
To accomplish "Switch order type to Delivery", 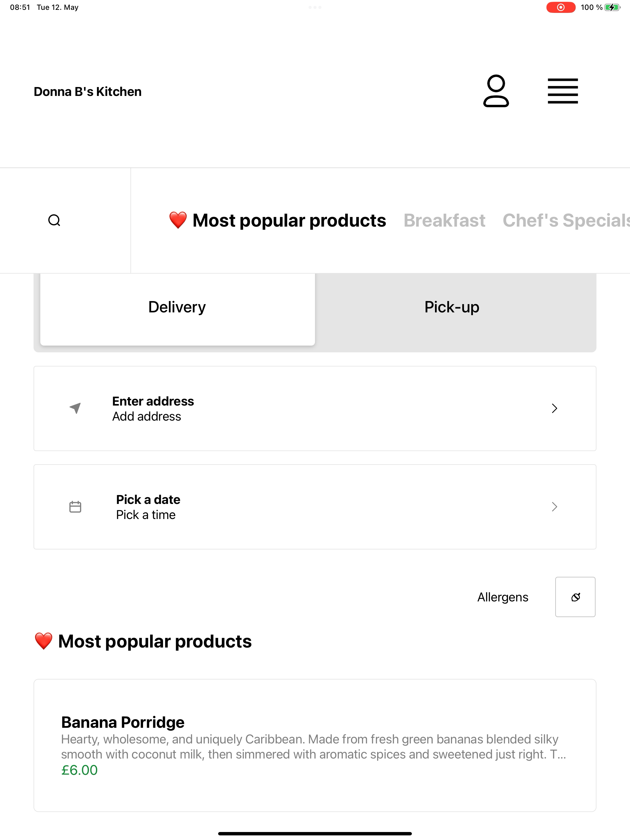I will pos(177,307).
